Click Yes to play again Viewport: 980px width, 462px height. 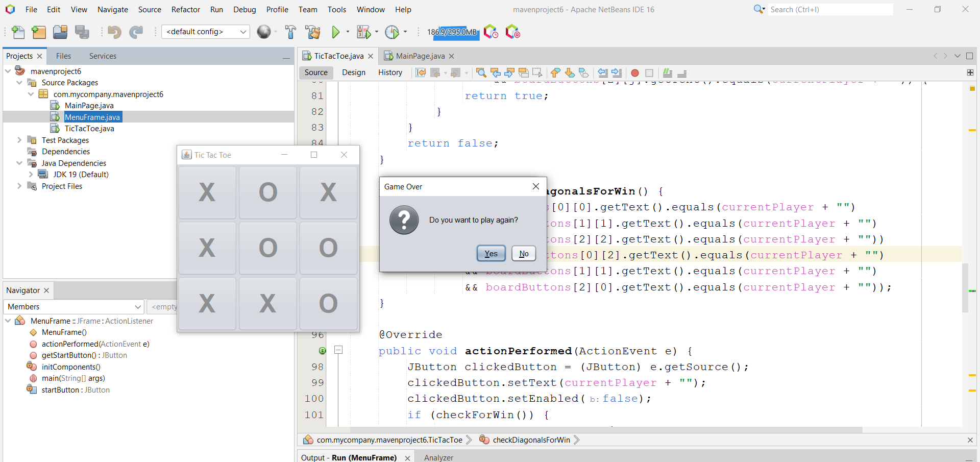(x=490, y=253)
